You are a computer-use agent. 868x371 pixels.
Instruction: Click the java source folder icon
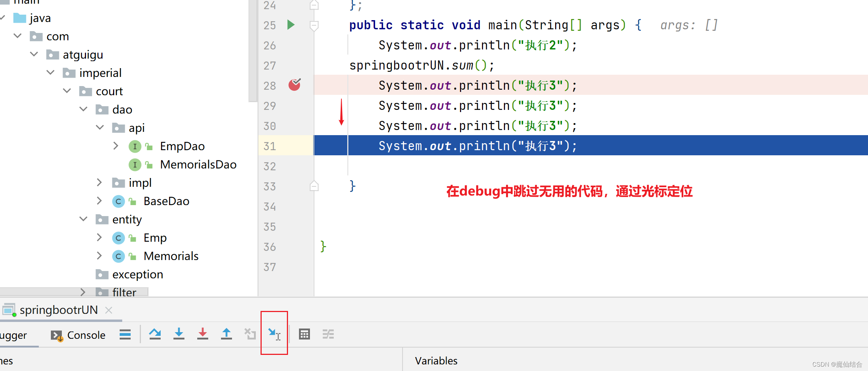(20, 18)
